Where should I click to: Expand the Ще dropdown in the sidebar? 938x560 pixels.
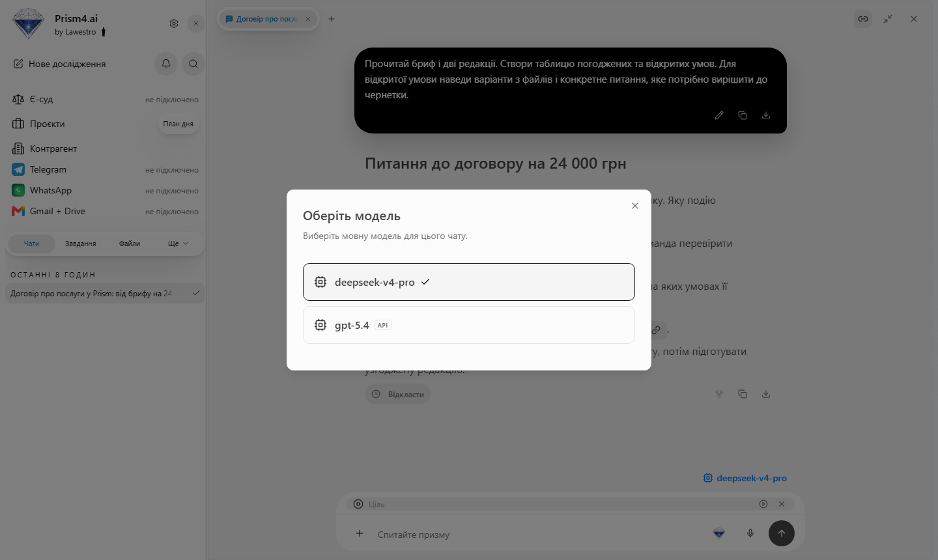coord(178,244)
